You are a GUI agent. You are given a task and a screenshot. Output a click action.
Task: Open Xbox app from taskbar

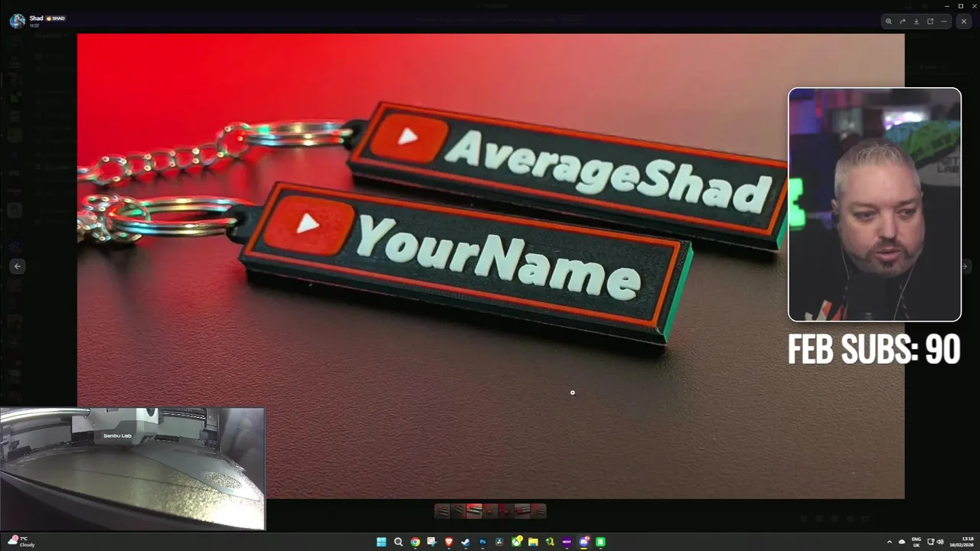517,542
